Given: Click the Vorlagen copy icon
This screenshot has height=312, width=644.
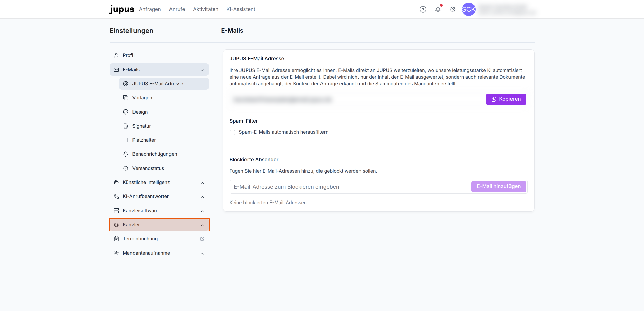Looking at the screenshot, I should pos(126,98).
